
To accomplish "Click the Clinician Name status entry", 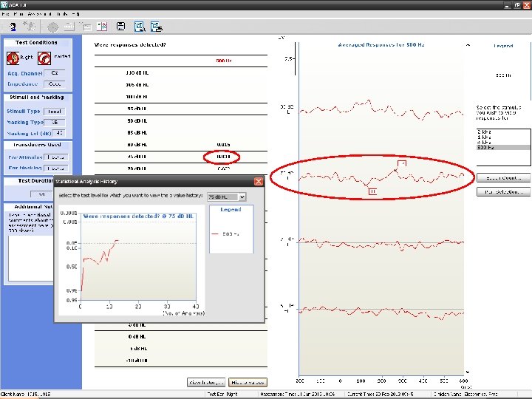I will tap(465, 394).
